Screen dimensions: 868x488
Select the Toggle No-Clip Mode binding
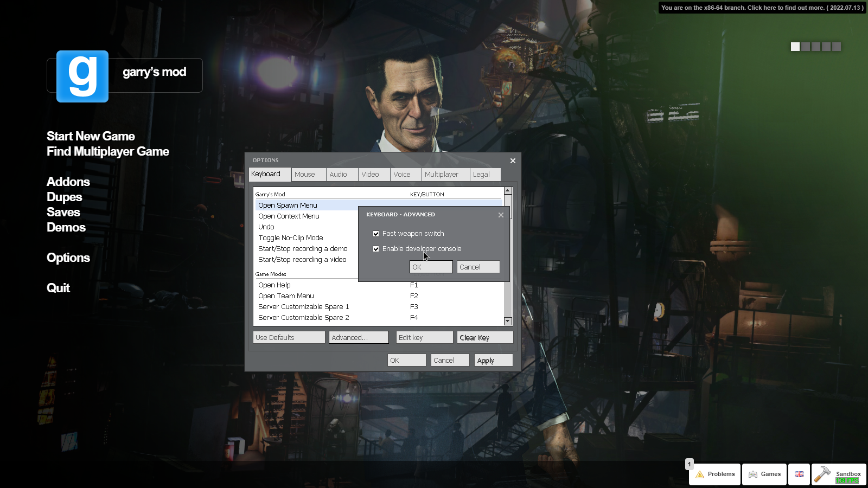[x=307, y=238]
